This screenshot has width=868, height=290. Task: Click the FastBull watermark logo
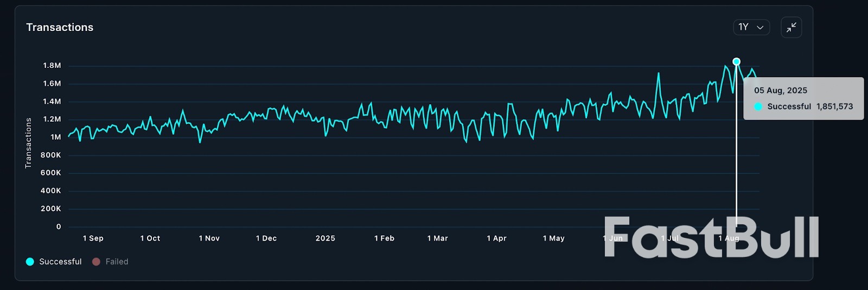pyautogui.click(x=711, y=237)
